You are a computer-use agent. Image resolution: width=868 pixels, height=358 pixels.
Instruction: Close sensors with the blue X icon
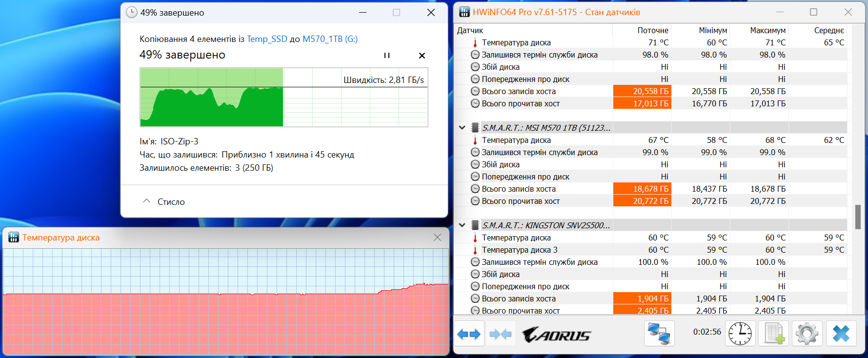(x=841, y=334)
